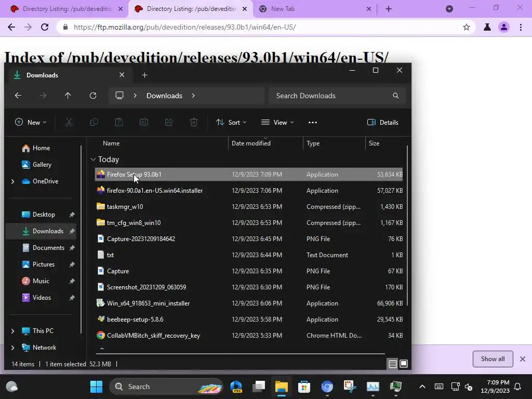Viewport: 532px width, 399px height.
Task: Toggle the Details pane
Action: 383,123
